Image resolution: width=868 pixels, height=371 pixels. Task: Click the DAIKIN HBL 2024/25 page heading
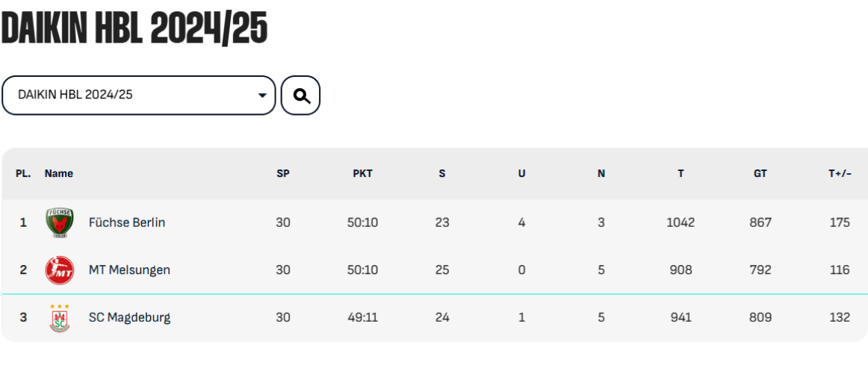point(134,28)
